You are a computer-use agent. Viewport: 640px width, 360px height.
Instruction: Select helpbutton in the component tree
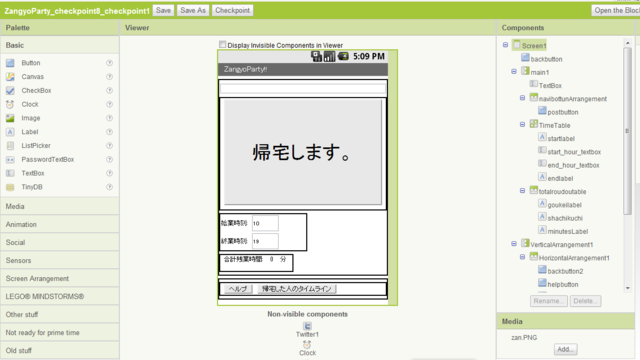563,284
